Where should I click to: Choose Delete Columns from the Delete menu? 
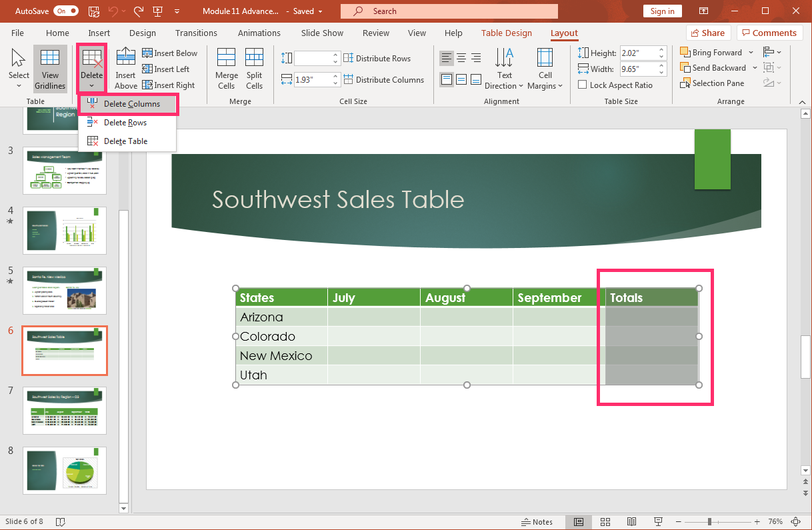click(x=128, y=104)
